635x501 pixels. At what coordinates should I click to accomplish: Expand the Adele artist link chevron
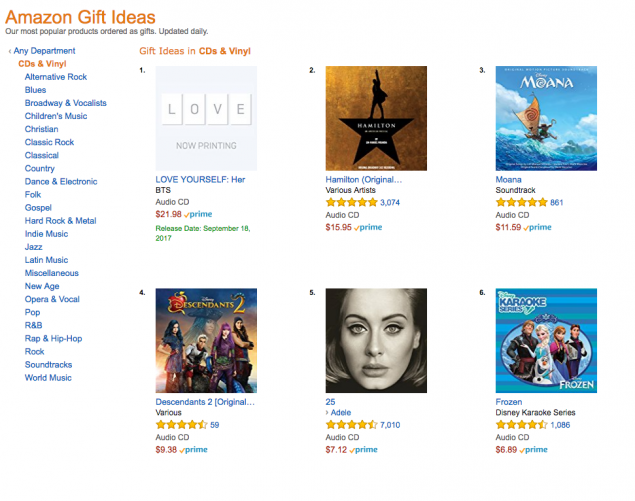pos(328,413)
